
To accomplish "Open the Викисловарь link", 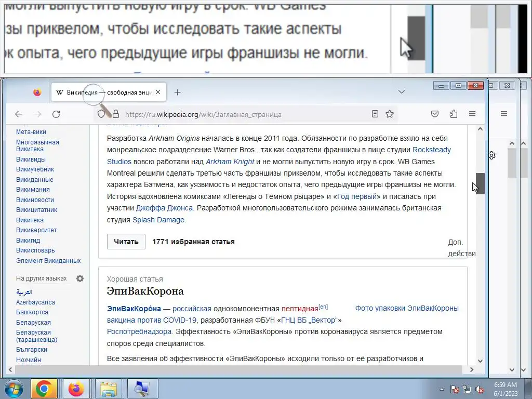I will [x=35, y=250].
